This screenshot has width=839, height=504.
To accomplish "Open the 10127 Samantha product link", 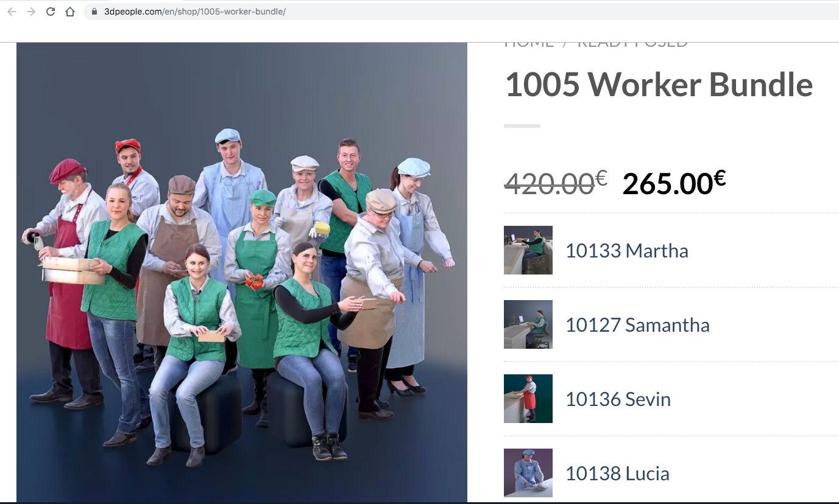I will pyautogui.click(x=637, y=325).
